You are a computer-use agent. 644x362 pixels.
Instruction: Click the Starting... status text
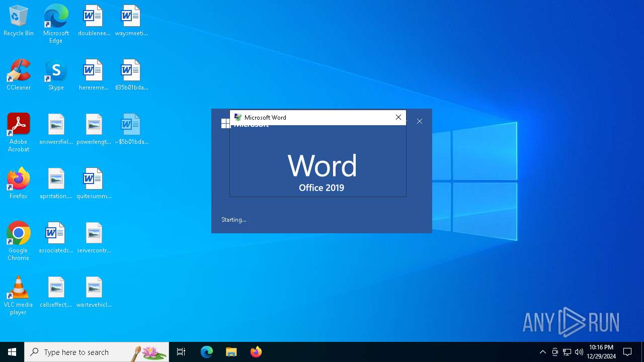[x=234, y=220]
